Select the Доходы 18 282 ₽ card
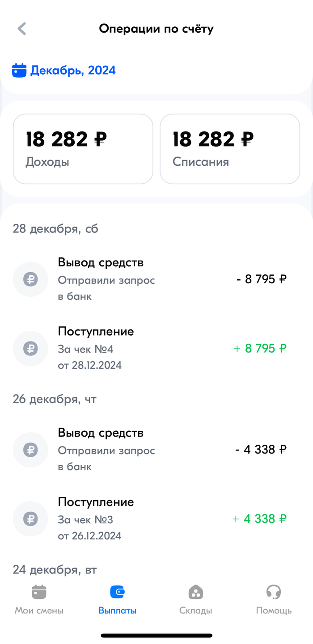This screenshot has height=644, width=313. coord(83,149)
